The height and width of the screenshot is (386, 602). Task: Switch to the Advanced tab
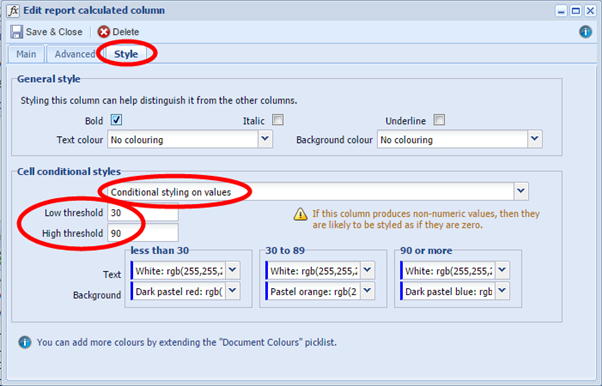point(75,54)
